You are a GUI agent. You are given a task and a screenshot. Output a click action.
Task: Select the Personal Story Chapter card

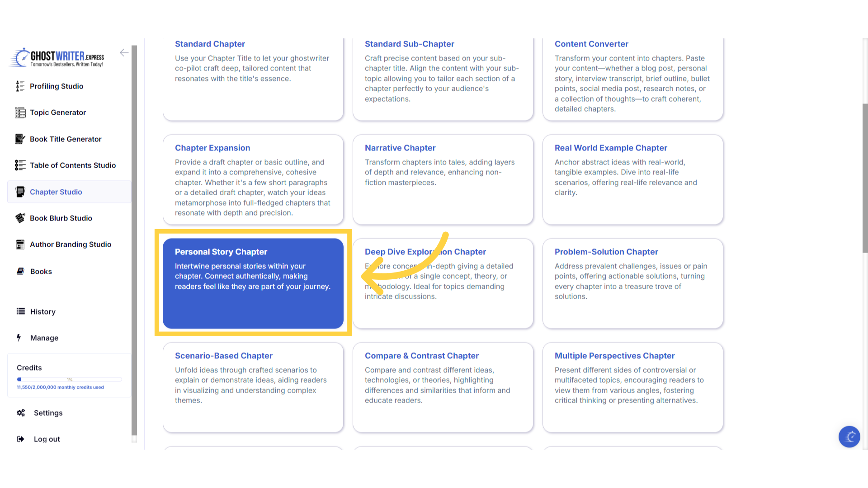(x=253, y=283)
